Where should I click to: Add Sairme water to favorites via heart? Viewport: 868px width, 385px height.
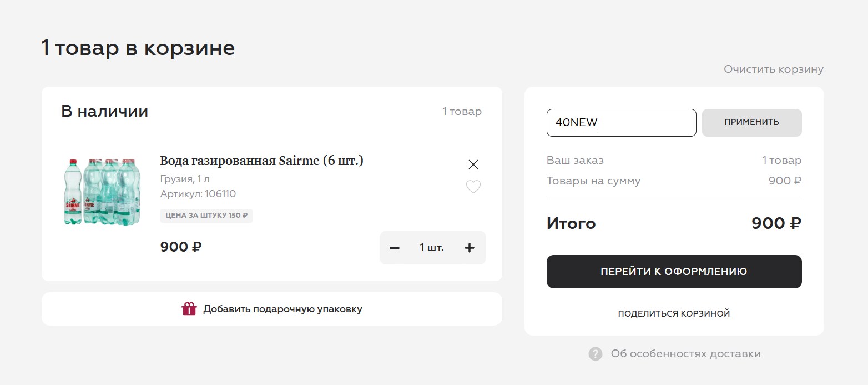click(x=473, y=187)
